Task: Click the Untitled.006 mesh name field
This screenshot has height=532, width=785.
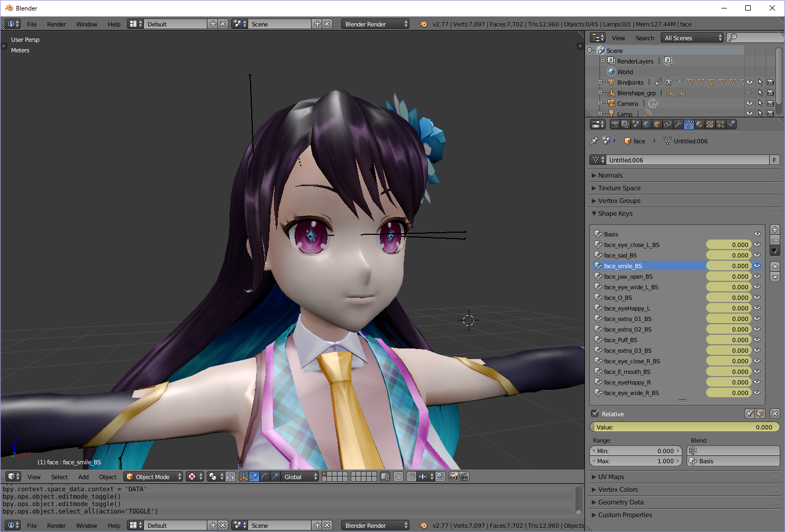Action: pos(687,160)
